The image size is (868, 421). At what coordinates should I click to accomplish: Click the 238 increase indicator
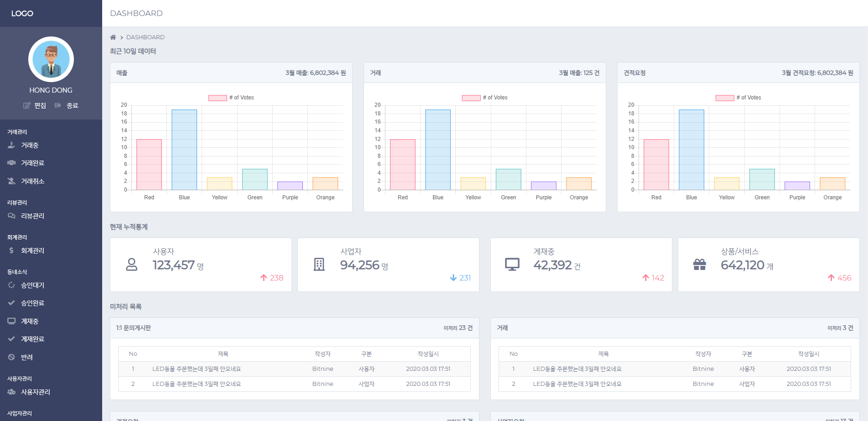point(272,278)
